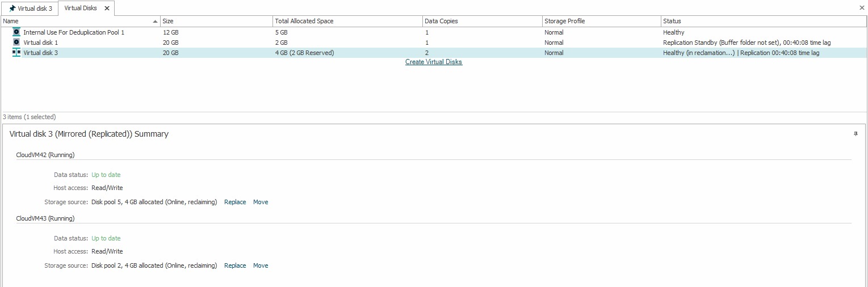
Task: Toggle the Summary panel pin icon
Action: pyautogui.click(x=856, y=134)
